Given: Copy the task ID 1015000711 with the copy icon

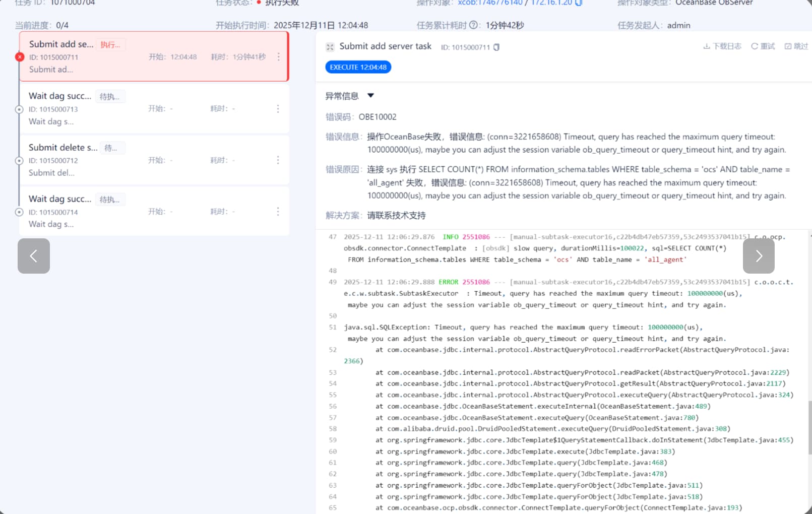Looking at the screenshot, I should tap(496, 47).
